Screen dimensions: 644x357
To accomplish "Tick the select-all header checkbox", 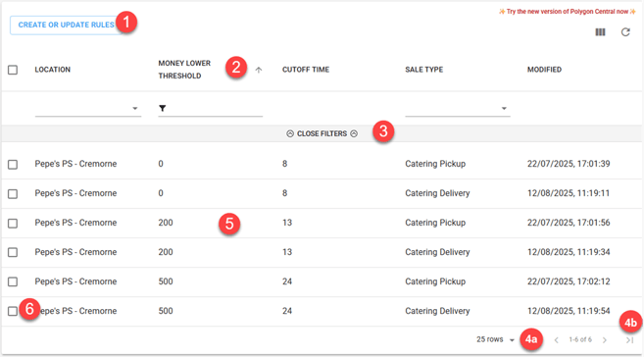I will [13, 70].
